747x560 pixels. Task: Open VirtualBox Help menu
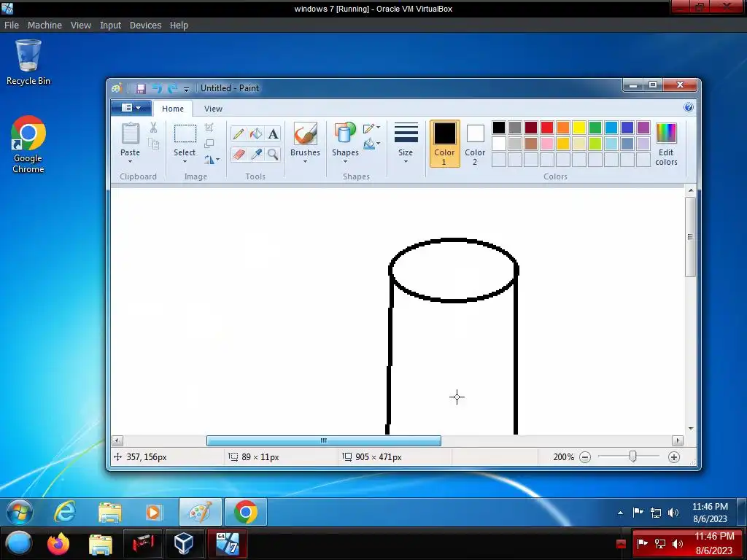tap(179, 26)
